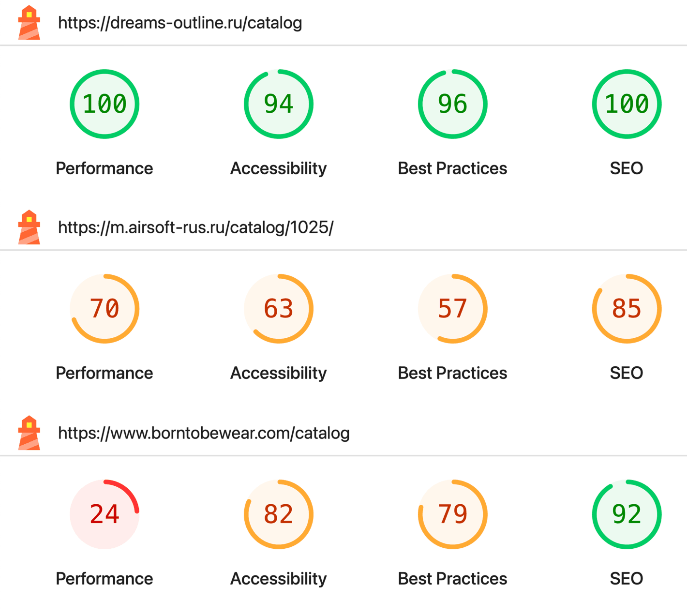This screenshot has height=616, width=687.
Task: Select the Best Practices 79 score gauge
Action: point(453,514)
